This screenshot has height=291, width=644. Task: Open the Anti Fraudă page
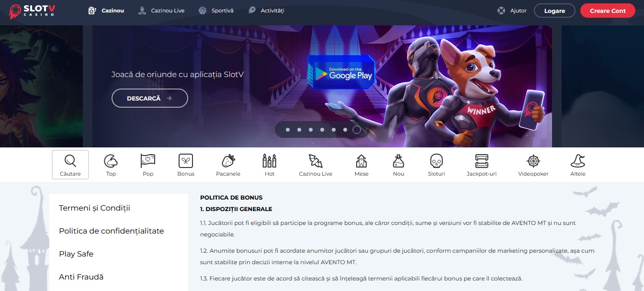click(x=81, y=277)
